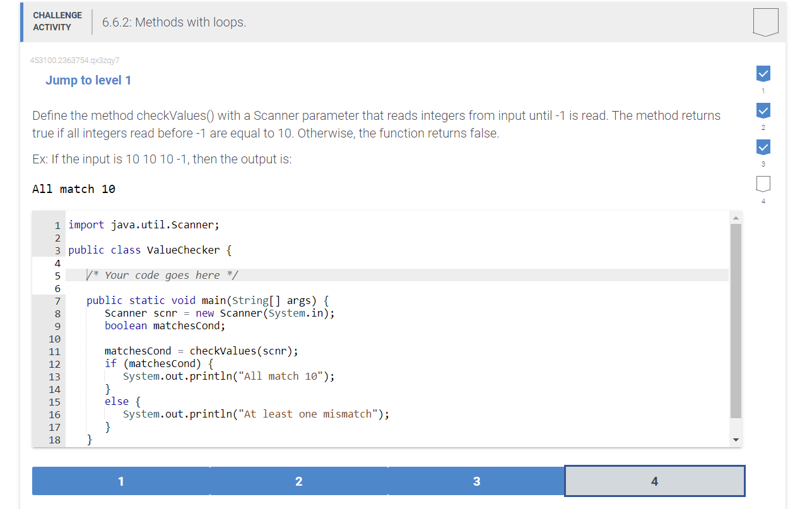Open level 1 via Jump to level 1

(88, 80)
